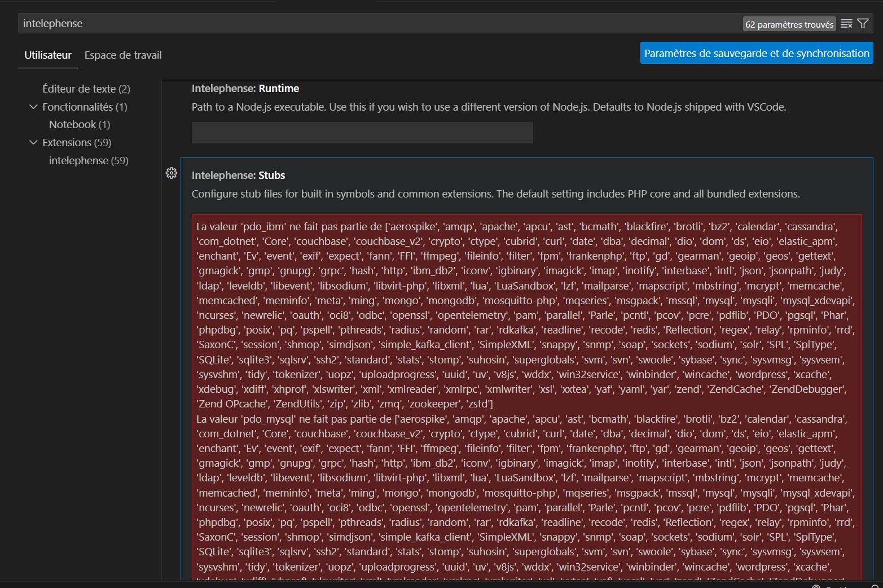
Task: Switch to the Utilisateur tab
Action: (48, 55)
